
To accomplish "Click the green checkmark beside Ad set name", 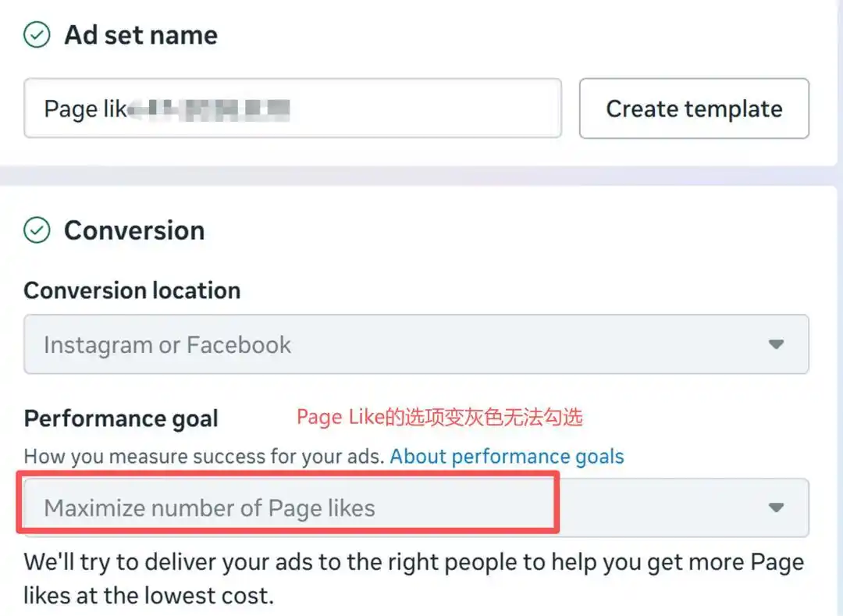I will coord(37,35).
